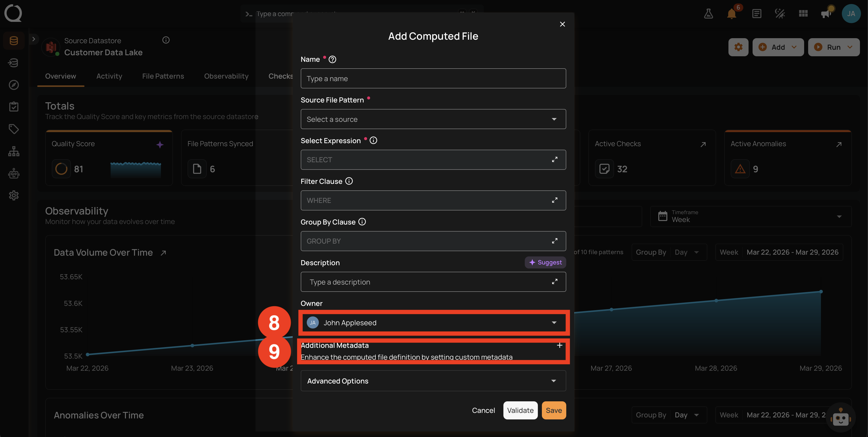Image resolution: width=868 pixels, height=437 pixels.
Task: Switch to the File Patterns tab
Action: point(163,76)
